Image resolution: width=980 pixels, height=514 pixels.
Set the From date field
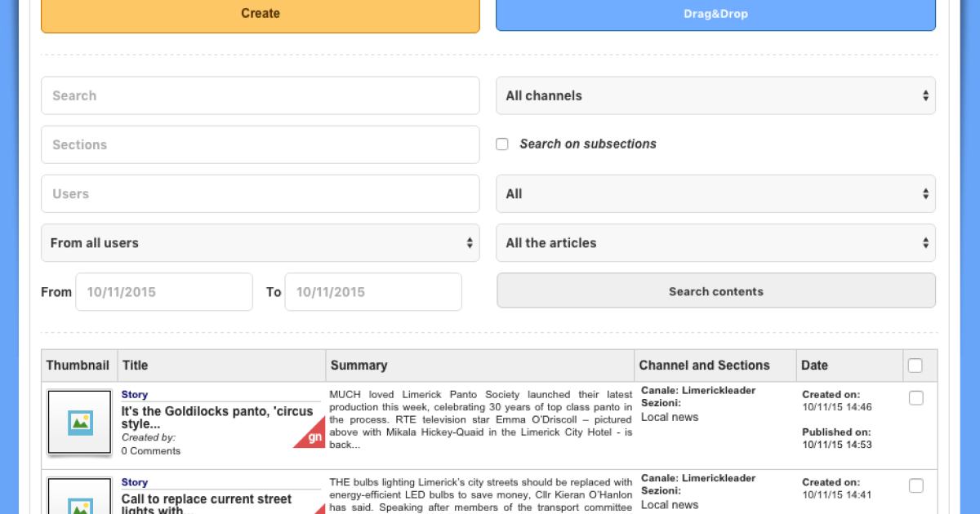[x=163, y=292]
